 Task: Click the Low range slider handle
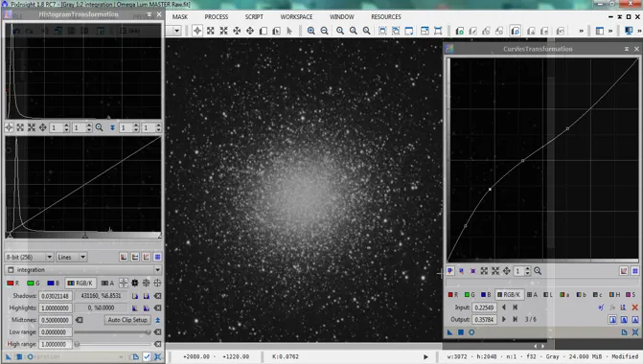pyautogui.click(x=148, y=332)
